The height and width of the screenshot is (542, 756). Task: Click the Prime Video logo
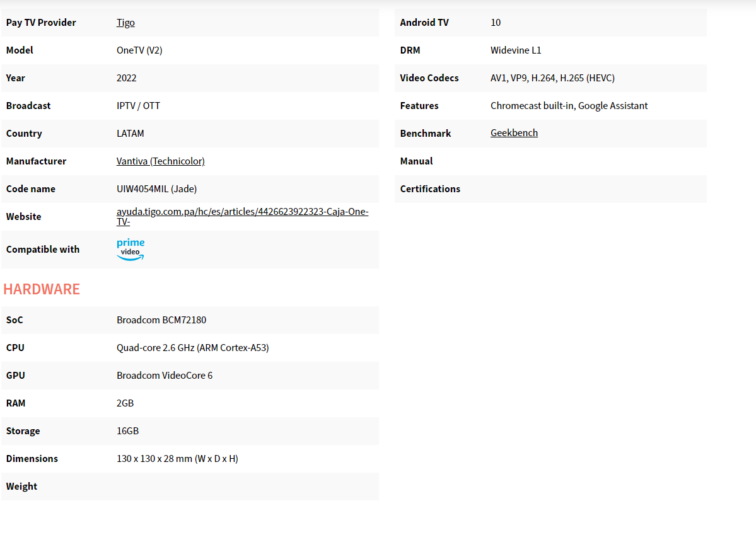pos(131,250)
